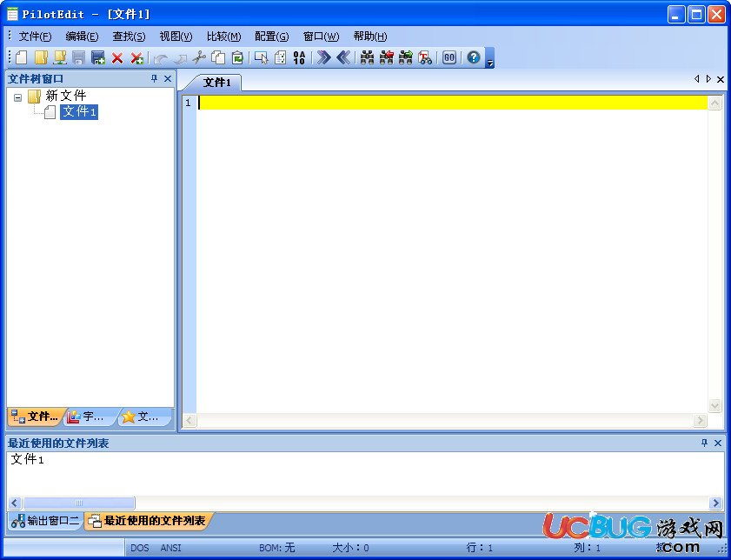
Task: Open the 帮助(H) menu
Action: tap(370, 37)
